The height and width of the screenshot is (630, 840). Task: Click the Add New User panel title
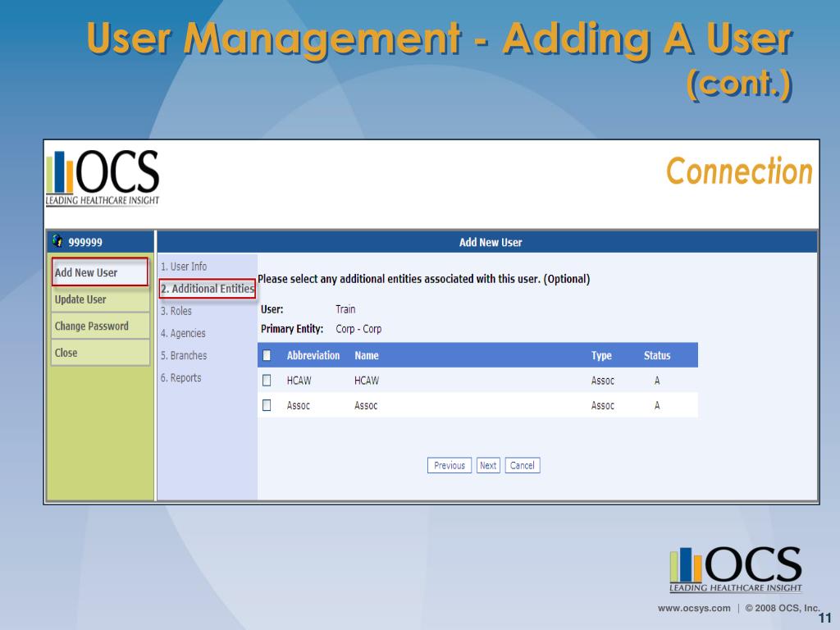point(491,242)
